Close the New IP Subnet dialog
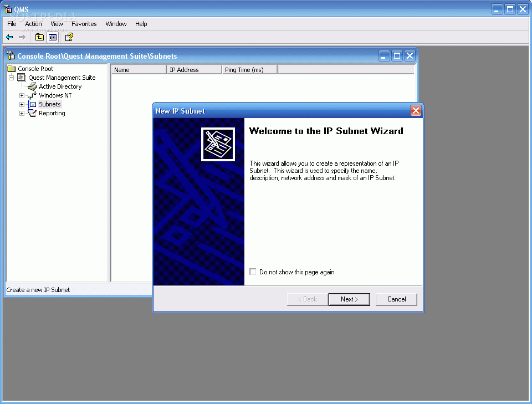This screenshot has width=532, height=404. click(416, 111)
